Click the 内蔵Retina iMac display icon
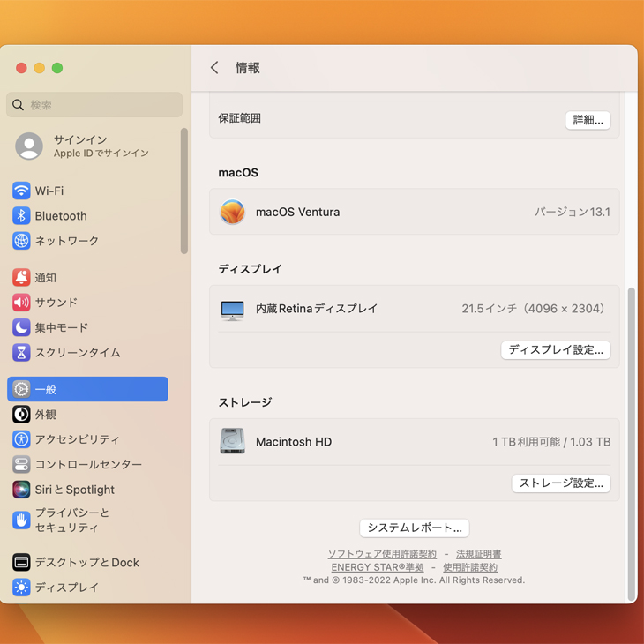The width and height of the screenshot is (644, 644). pos(233,311)
